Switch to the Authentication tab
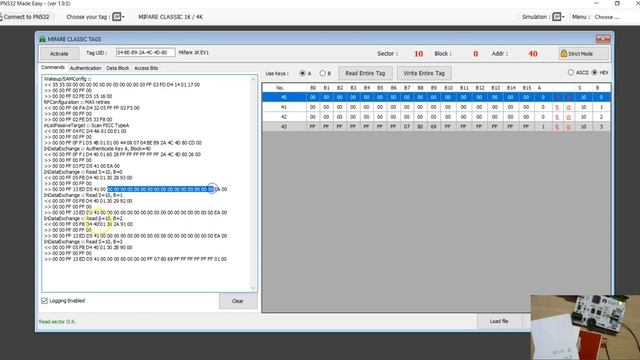This screenshot has height=360, width=640. coord(85,68)
